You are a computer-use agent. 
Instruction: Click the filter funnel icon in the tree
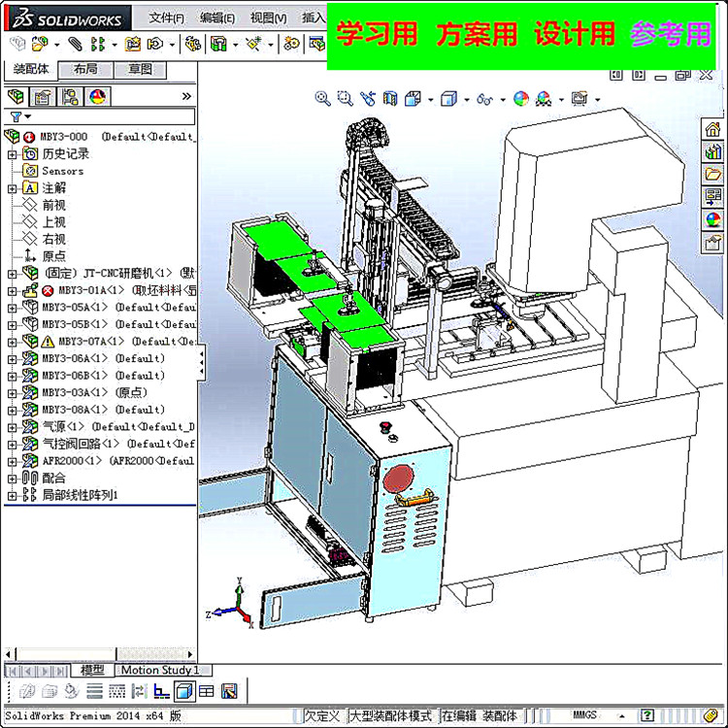click(x=16, y=116)
